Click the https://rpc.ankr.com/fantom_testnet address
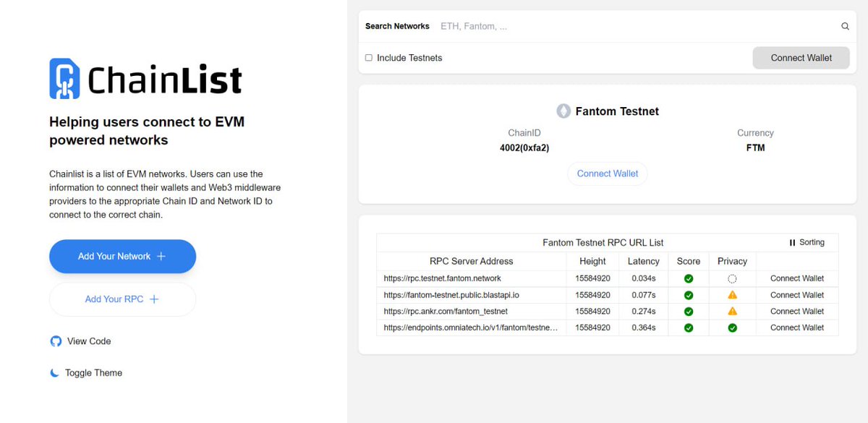The width and height of the screenshot is (868, 423). 446,312
